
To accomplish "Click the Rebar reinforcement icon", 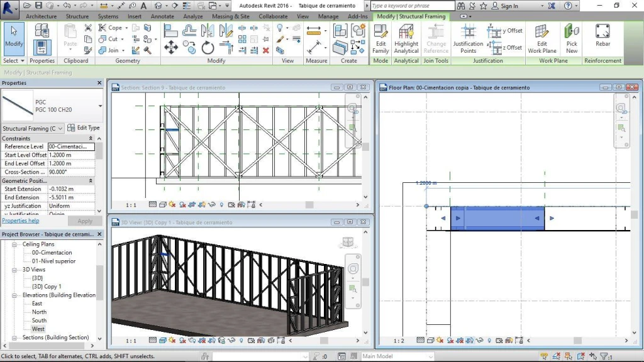I will point(602,36).
